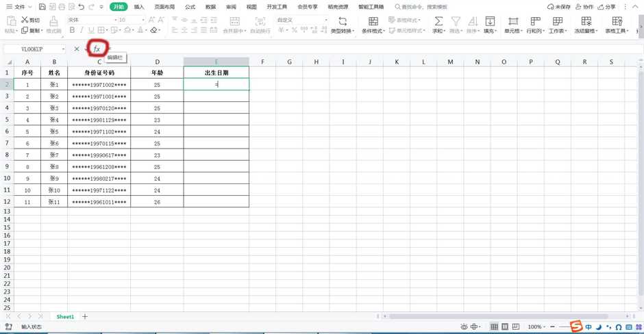Click the Type Conversion (类型转换) icon
Viewport: 644px width, 334px height.
coord(343,22)
